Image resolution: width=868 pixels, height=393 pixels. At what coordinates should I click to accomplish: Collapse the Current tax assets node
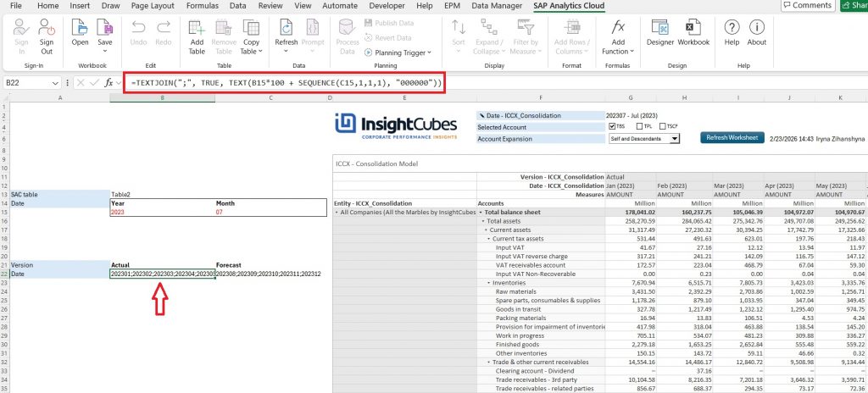pyautogui.click(x=489, y=239)
